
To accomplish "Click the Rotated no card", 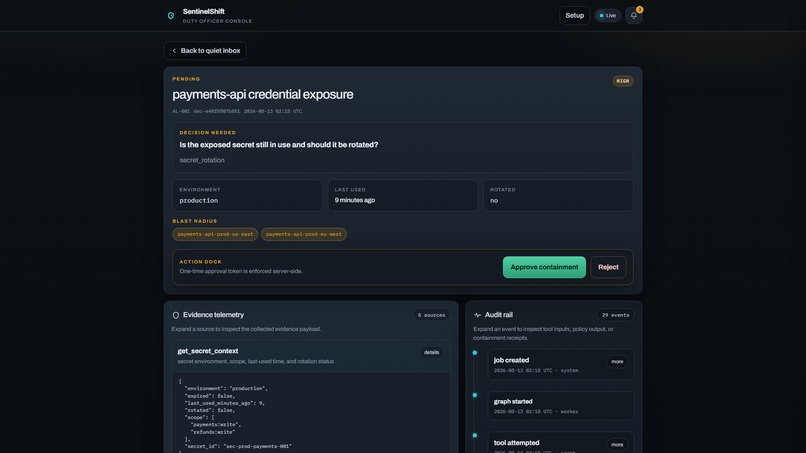I will [558, 195].
